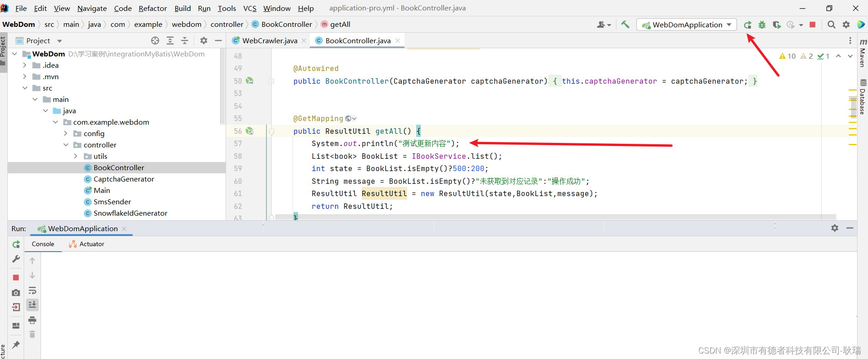Open the WebDomApplication run configuration dropdown

click(x=686, y=25)
